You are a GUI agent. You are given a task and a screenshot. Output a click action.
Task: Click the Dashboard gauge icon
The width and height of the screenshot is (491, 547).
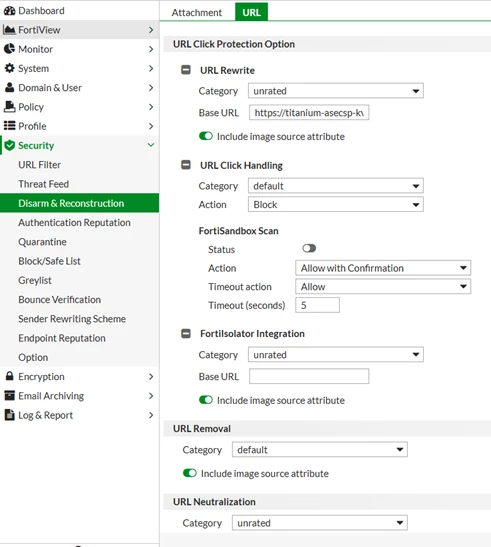[x=9, y=11]
